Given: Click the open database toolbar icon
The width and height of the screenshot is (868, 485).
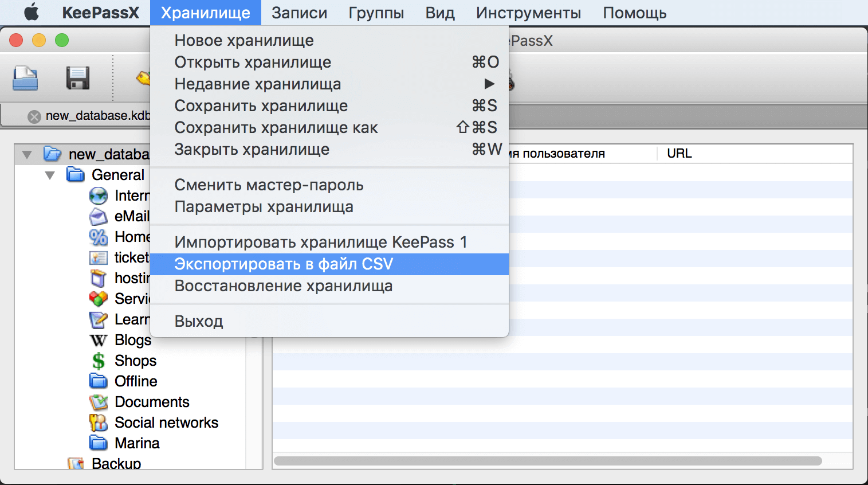Looking at the screenshot, I should point(23,79).
